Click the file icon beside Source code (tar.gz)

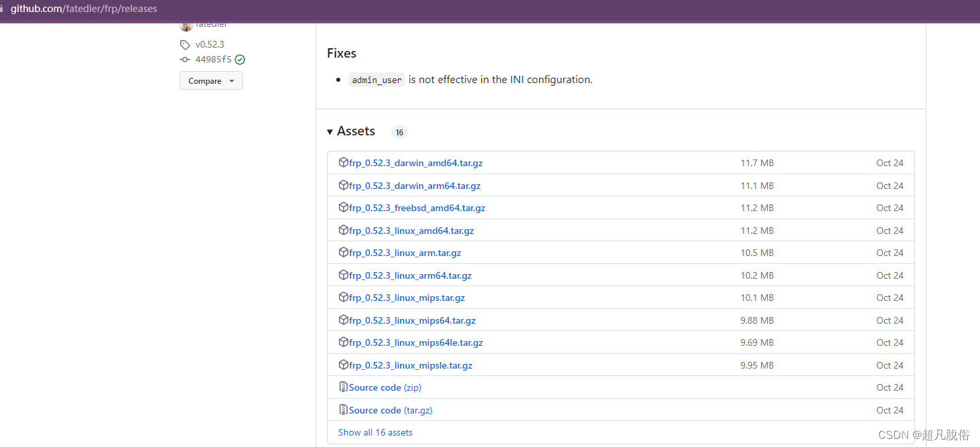coord(342,409)
